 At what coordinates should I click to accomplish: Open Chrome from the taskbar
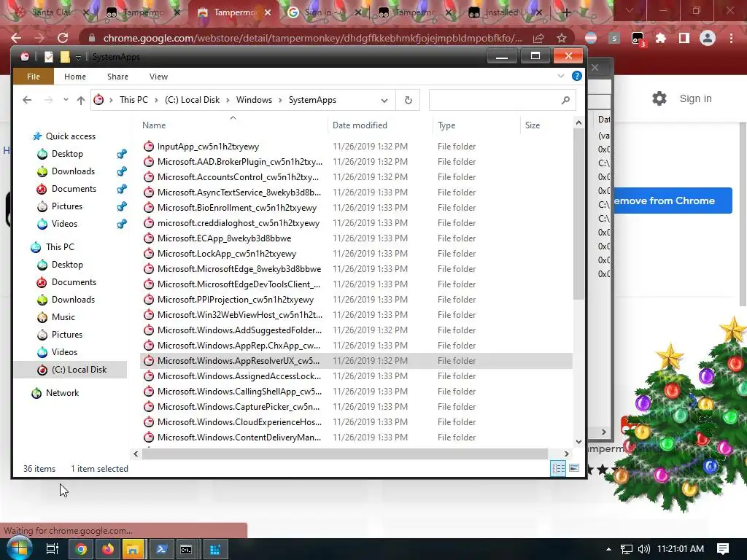click(81, 549)
